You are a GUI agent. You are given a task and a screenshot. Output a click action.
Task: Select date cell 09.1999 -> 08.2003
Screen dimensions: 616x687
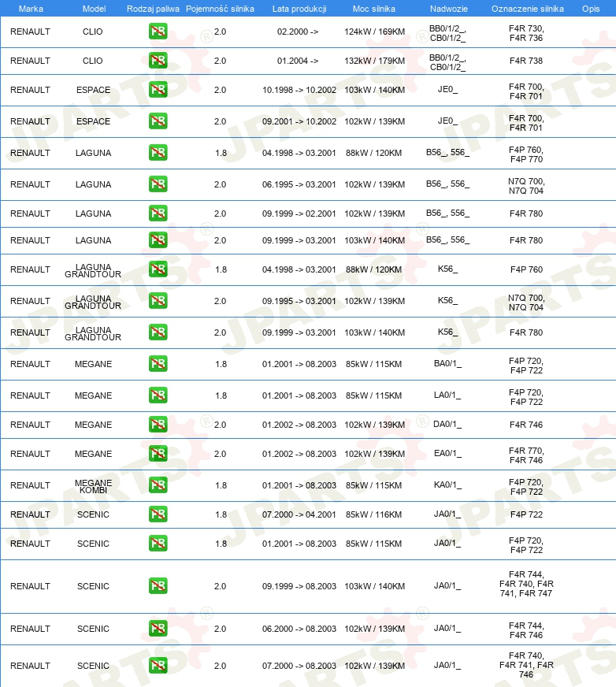[299, 587]
